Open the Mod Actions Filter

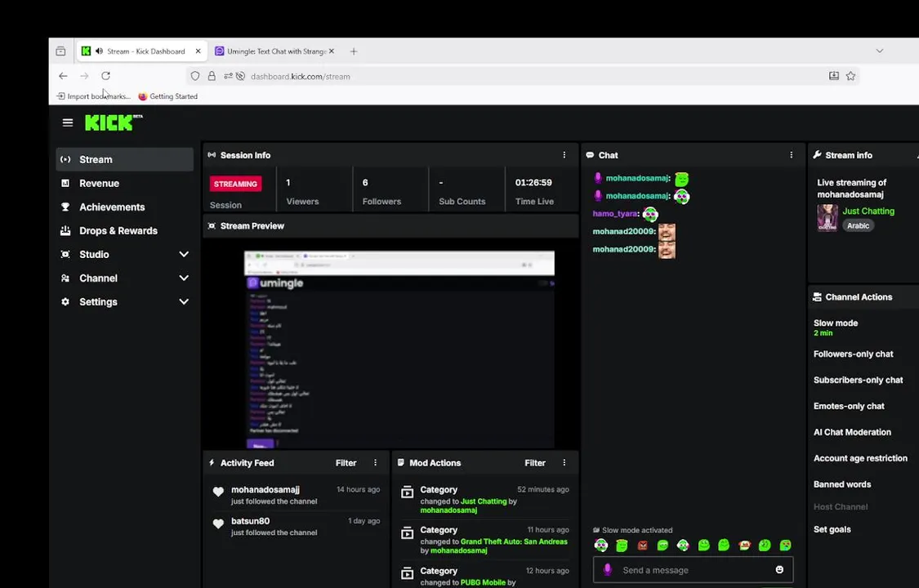pos(535,463)
